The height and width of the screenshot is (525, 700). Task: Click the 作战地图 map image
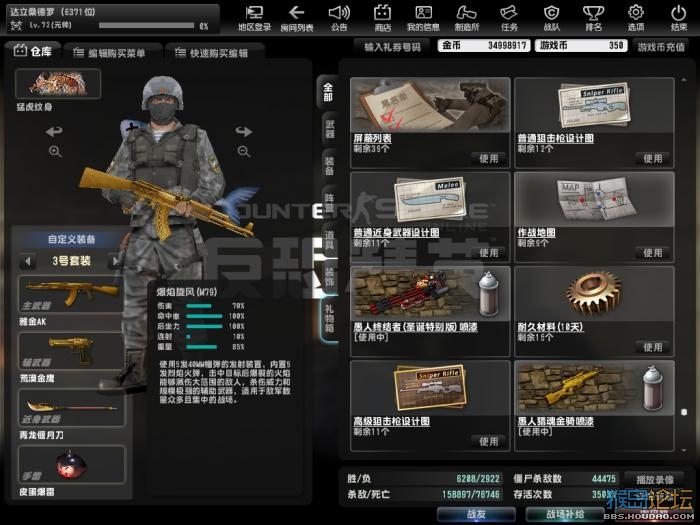tap(594, 200)
